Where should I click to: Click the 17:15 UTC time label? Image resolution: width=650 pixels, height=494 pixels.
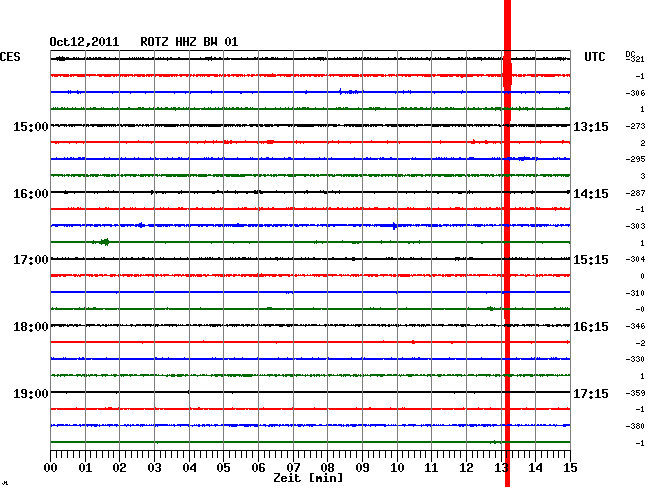pyautogui.click(x=591, y=393)
